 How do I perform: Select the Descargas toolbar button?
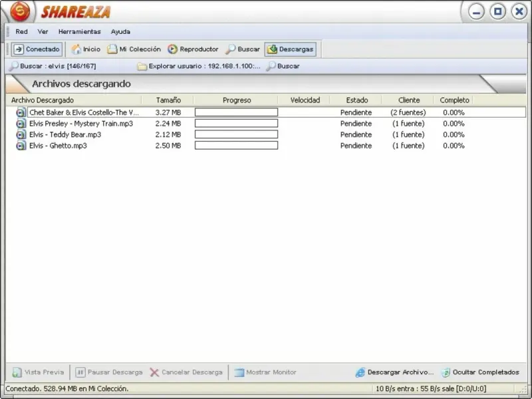[x=291, y=49]
